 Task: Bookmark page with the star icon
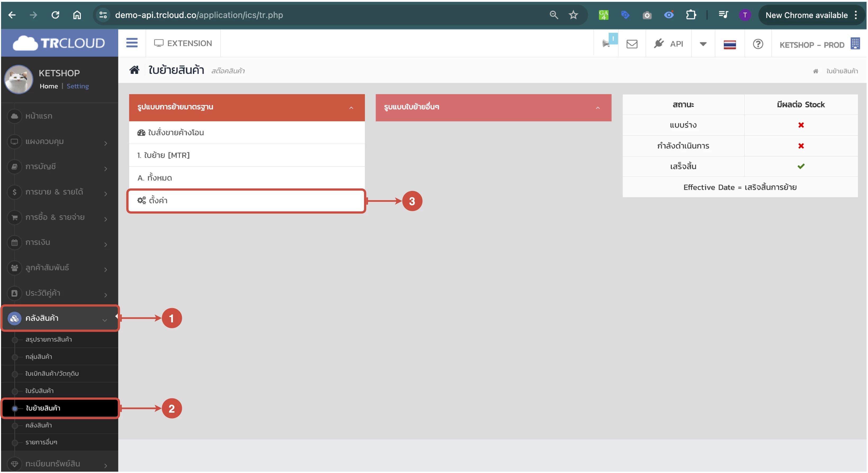[574, 15]
